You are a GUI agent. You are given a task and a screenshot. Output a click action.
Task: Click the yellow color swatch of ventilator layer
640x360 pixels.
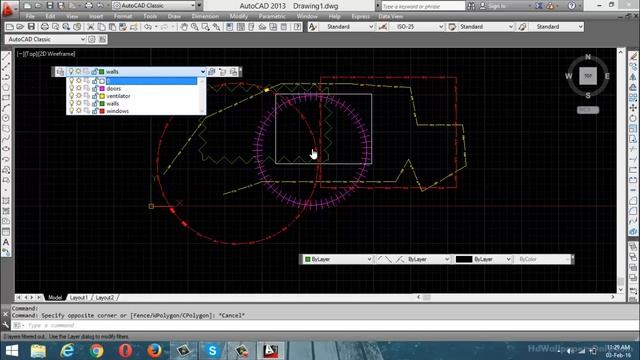[x=102, y=96]
